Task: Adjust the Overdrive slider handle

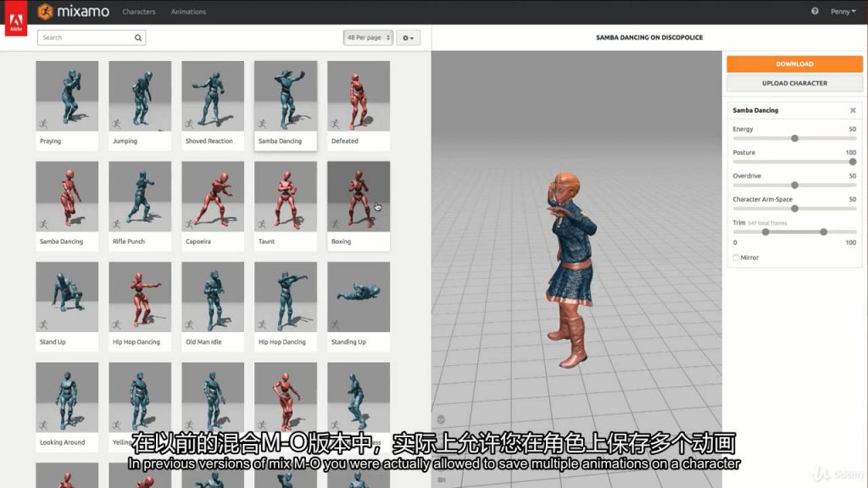Action: 794,185
